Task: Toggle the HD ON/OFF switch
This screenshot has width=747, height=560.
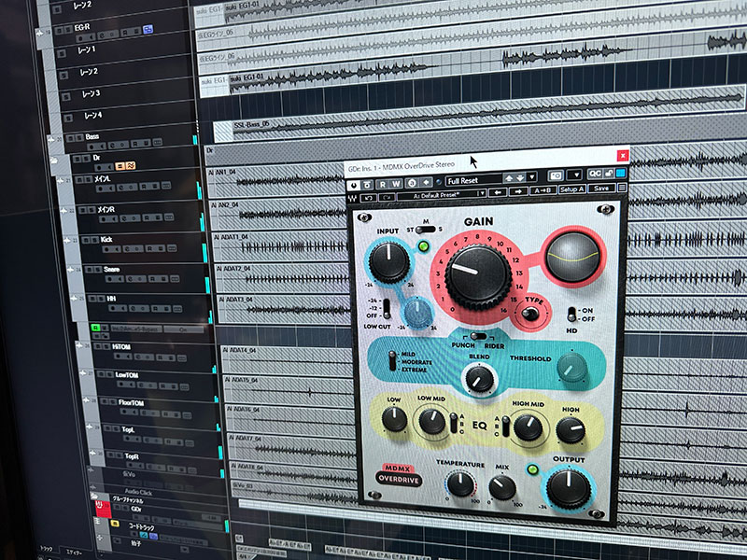Action: click(x=571, y=315)
